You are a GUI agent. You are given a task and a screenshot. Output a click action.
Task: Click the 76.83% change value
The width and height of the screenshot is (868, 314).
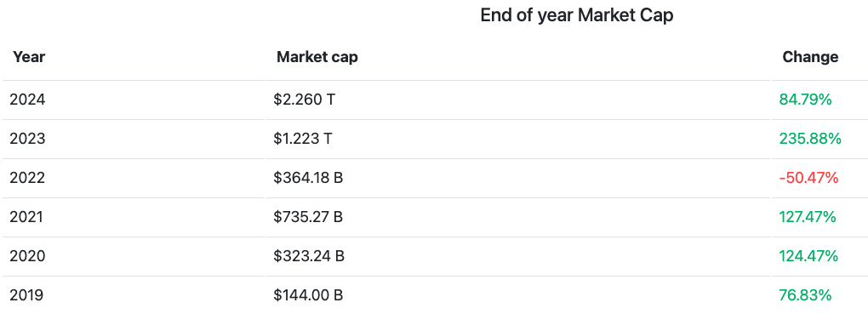pyautogui.click(x=805, y=296)
